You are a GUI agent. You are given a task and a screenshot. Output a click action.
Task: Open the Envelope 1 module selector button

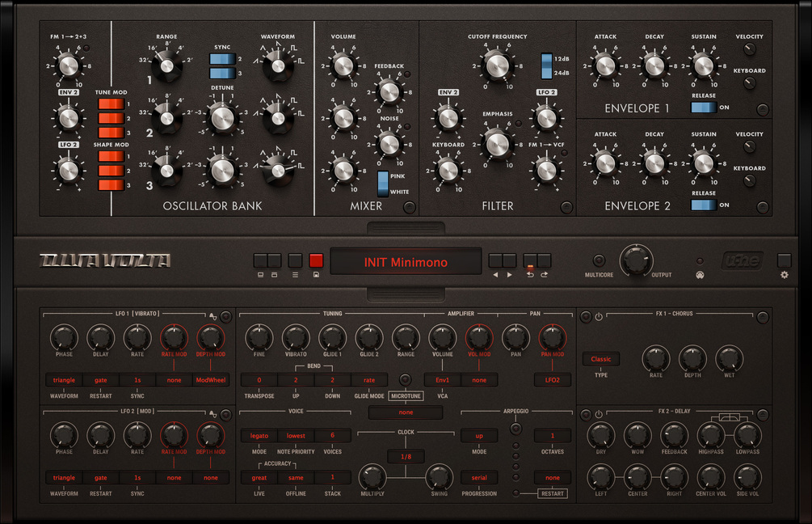click(x=763, y=109)
